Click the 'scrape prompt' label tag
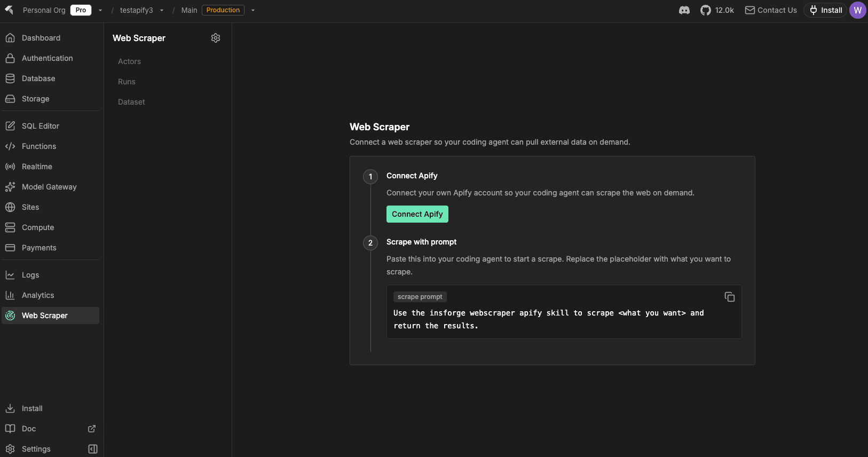This screenshot has width=868, height=457. pos(420,297)
